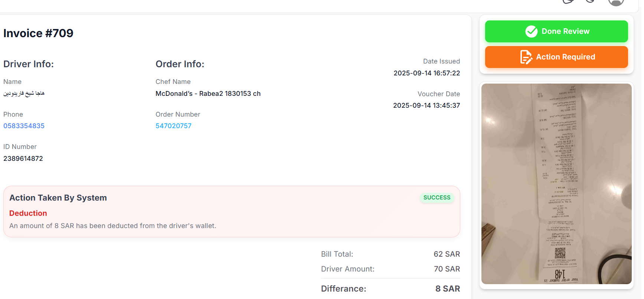This screenshot has width=644, height=299.
Task: Click the driver's Arabic name text
Action: point(24,94)
